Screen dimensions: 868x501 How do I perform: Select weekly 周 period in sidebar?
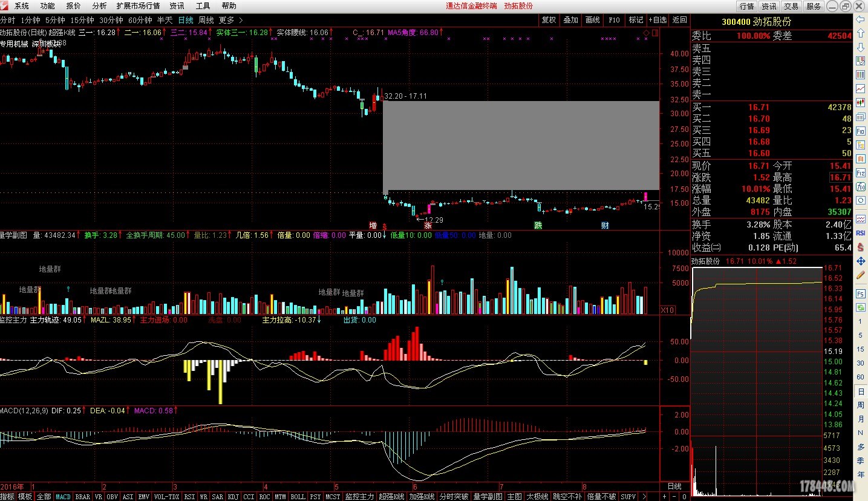pyautogui.click(x=860, y=405)
